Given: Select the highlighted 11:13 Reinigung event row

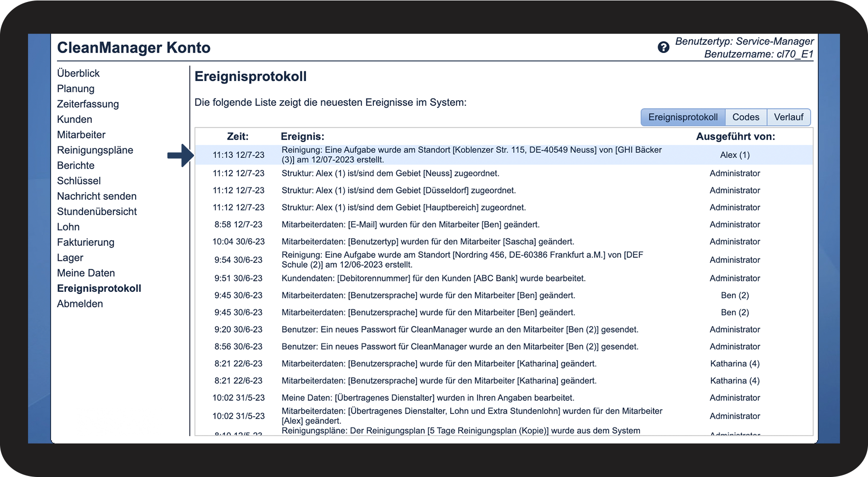Looking at the screenshot, I should 472,155.
